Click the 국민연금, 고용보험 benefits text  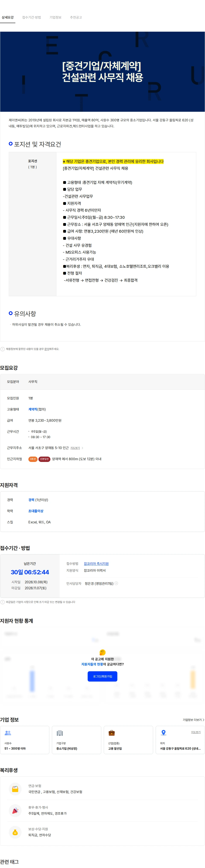(55, 792)
